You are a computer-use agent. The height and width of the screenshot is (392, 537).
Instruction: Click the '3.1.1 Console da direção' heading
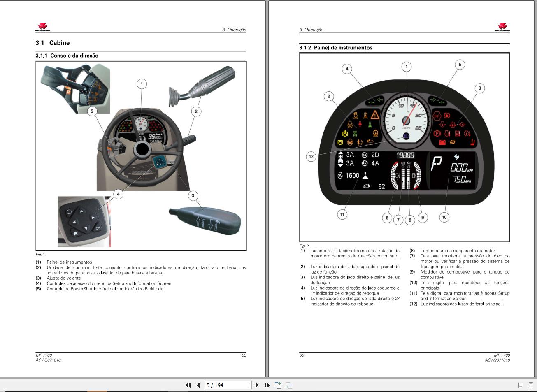pos(67,56)
